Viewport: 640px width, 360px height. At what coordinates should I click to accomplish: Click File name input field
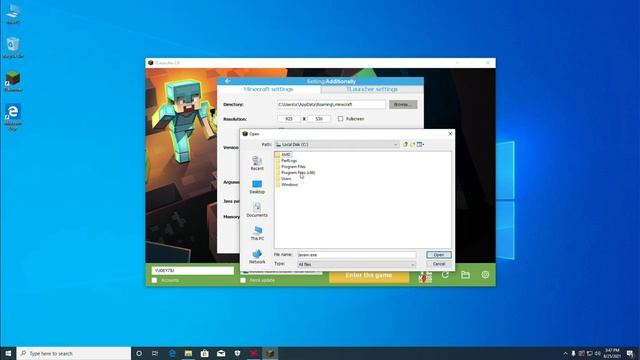(x=356, y=255)
